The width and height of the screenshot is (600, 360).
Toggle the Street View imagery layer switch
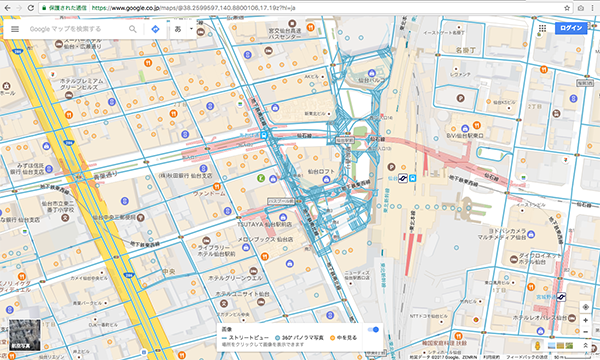(373, 329)
